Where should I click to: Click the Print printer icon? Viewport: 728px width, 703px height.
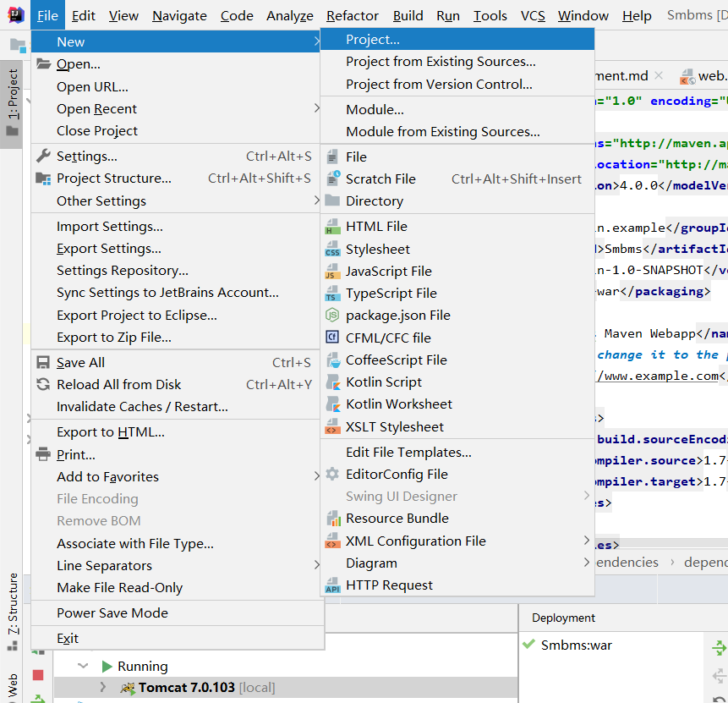pos(43,454)
